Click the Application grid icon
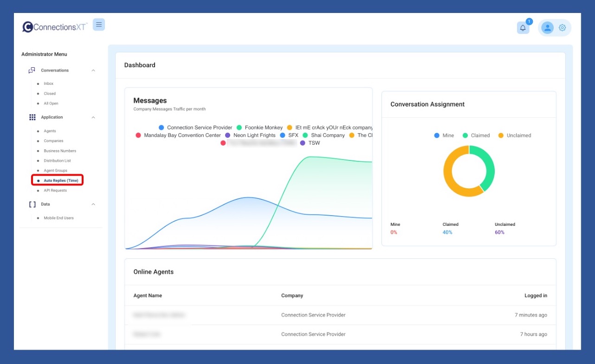 (x=32, y=117)
